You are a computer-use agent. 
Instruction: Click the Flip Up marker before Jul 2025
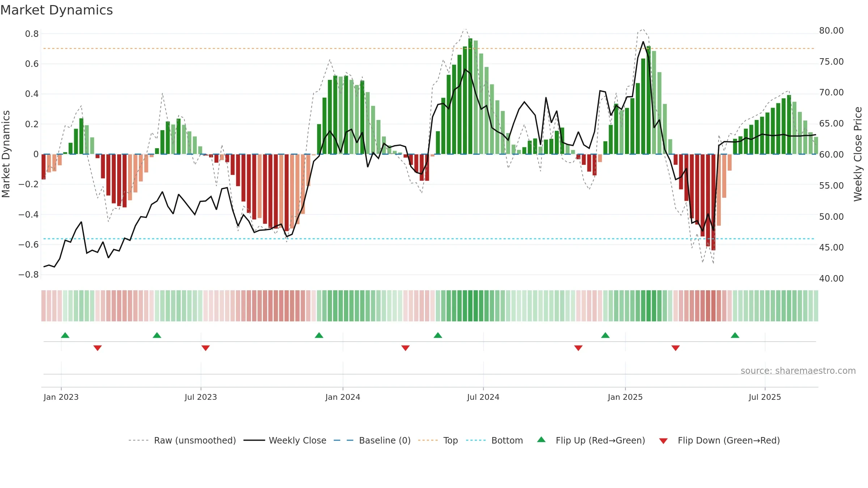pos(735,335)
